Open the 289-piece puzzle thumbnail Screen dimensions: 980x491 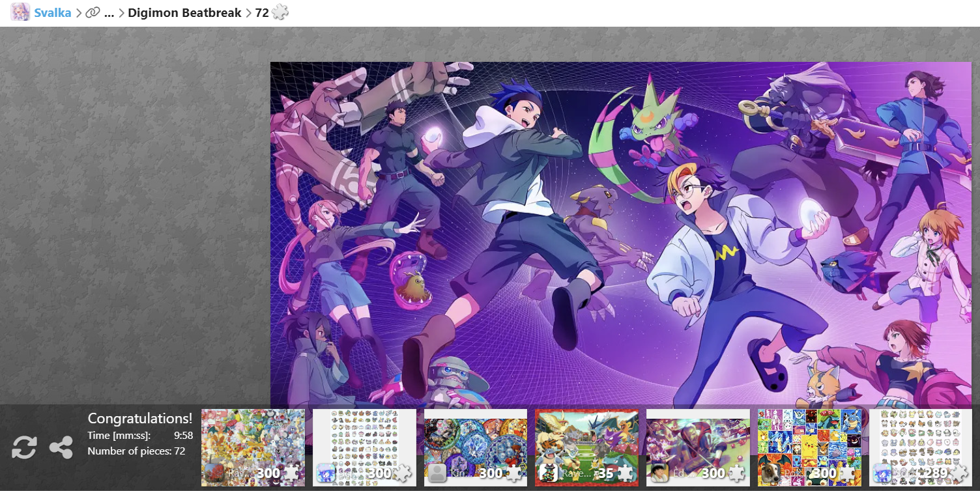920,440
